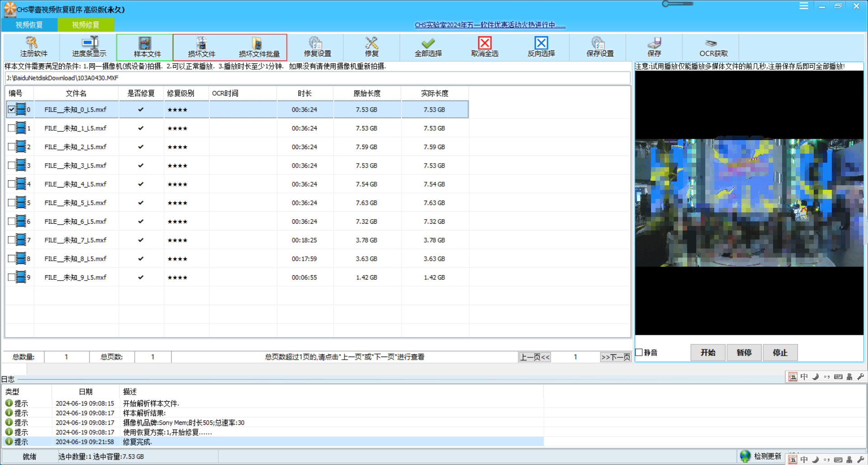Image resolution: width=868 pixels, height=465 pixels.
Task: Click the IME moon icon in taskbar tray
Action: [x=816, y=460]
